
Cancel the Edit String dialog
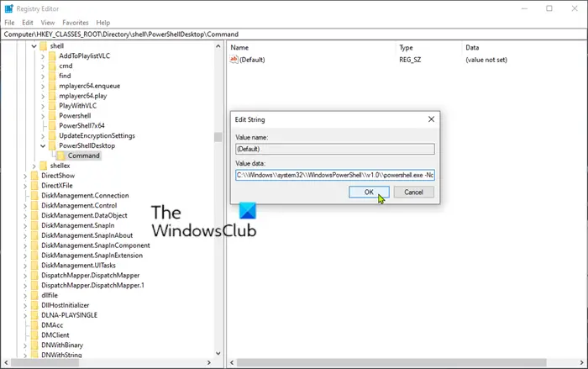point(413,192)
